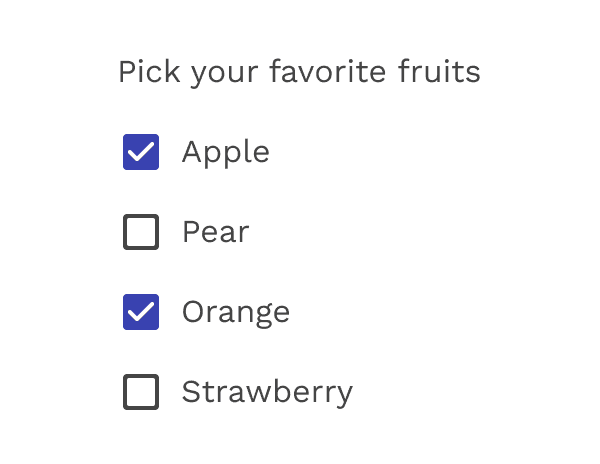Image resolution: width=600 pixels, height=464 pixels.
Task: Deselect Apple as a favorite fruit
Action: [141, 152]
